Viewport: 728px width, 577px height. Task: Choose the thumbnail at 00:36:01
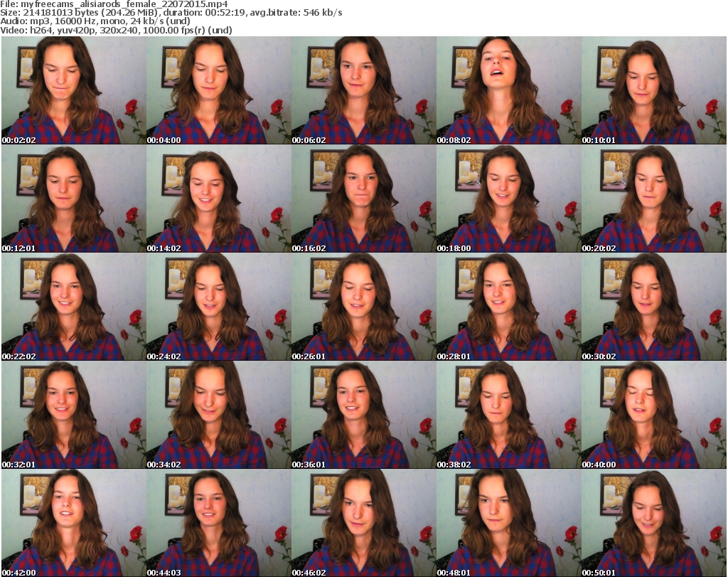coord(364,415)
